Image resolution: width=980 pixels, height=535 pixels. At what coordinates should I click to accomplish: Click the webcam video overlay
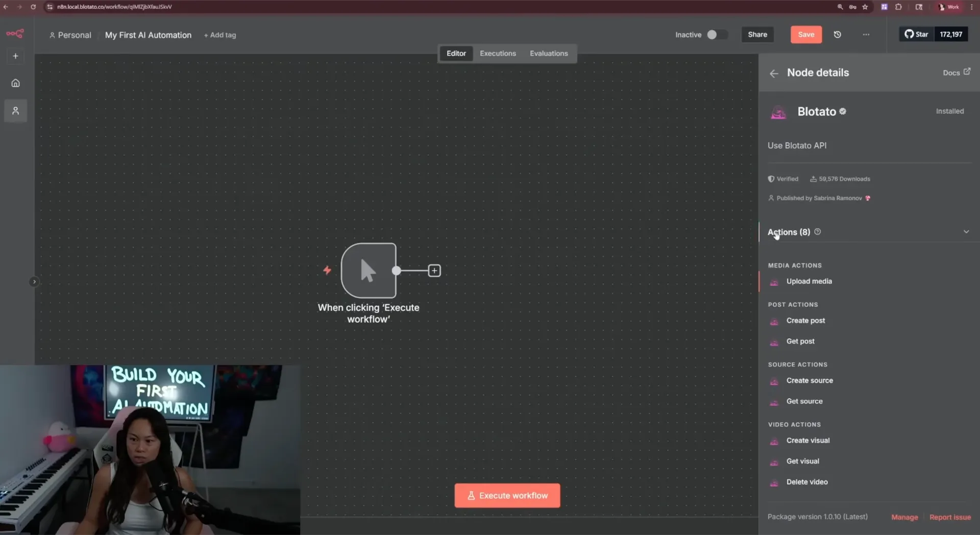[x=150, y=450]
